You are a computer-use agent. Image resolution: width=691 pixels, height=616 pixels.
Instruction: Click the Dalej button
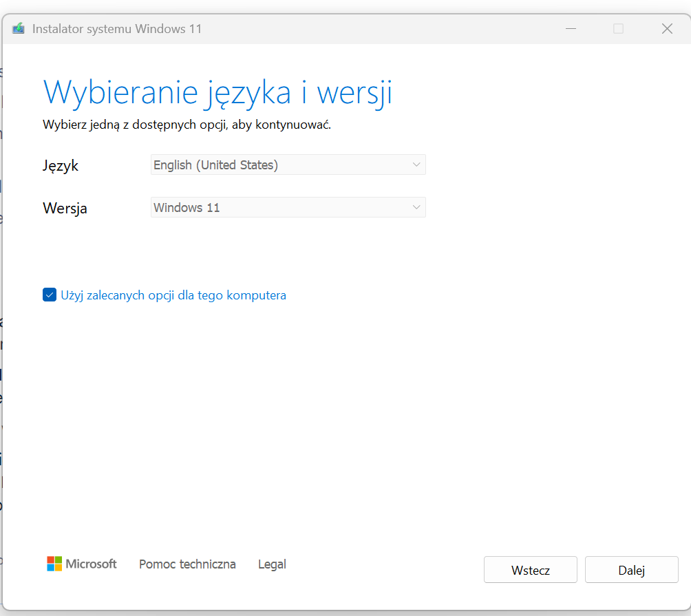point(632,570)
